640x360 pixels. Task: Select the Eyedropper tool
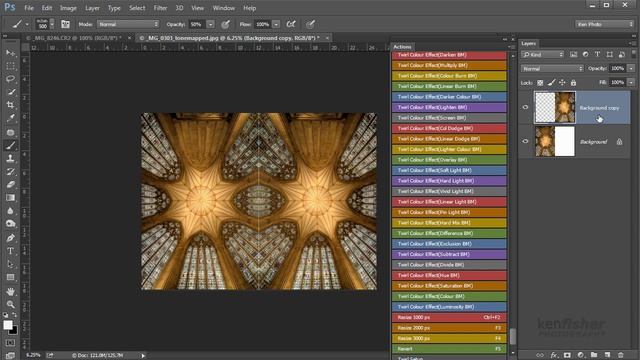(x=11, y=118)
